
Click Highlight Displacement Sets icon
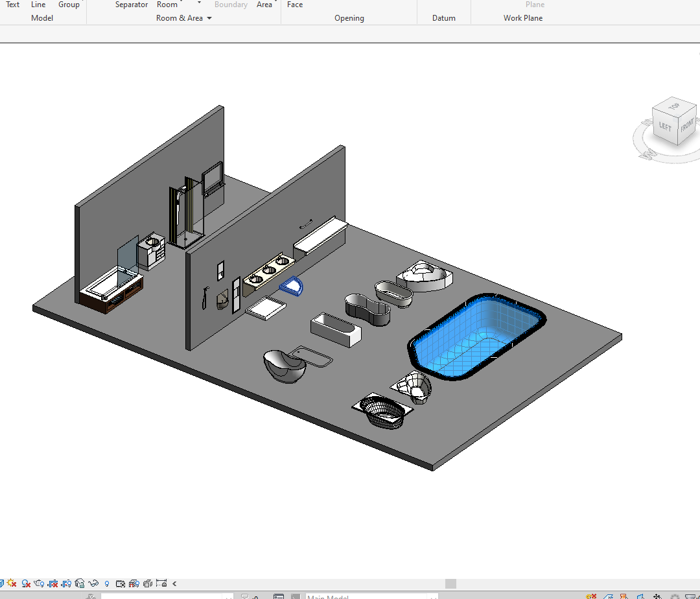(148, 583)
